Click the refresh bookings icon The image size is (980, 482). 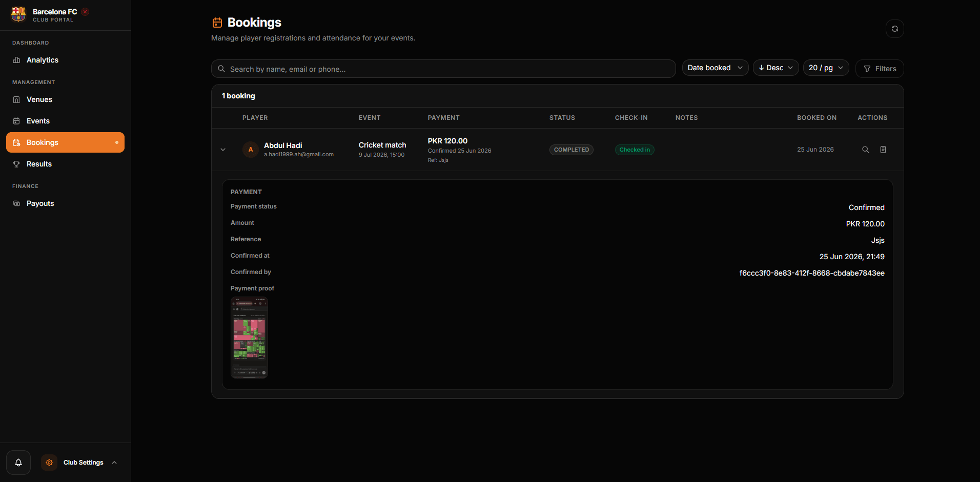pyautogui.click(x=894, y=29)
